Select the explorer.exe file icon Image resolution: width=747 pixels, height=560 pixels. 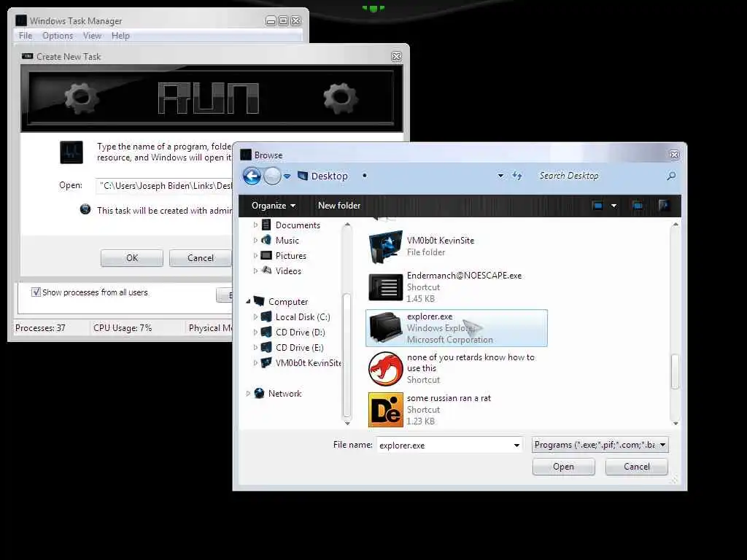click(385, 327)
